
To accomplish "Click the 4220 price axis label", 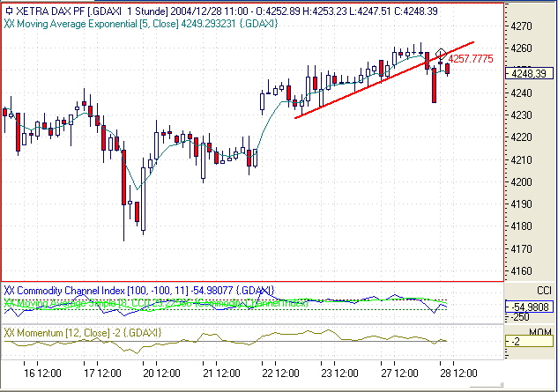I will click(521, 137).
